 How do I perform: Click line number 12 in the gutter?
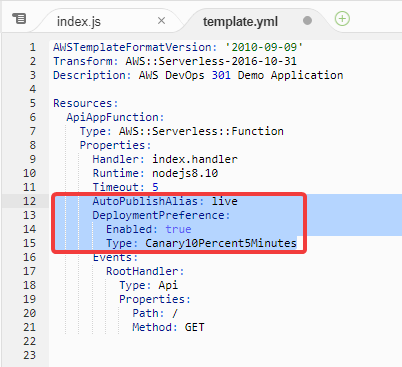[29, 201]
